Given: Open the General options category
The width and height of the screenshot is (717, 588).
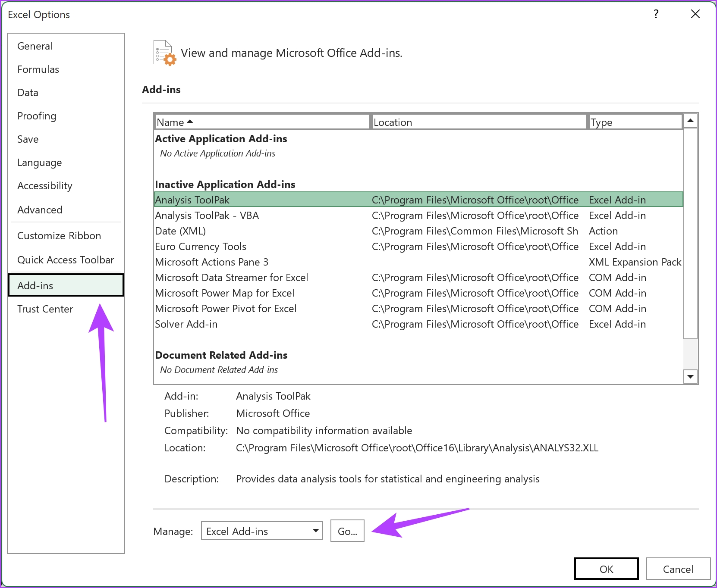Looking at the screenshot, I should 66,46.
